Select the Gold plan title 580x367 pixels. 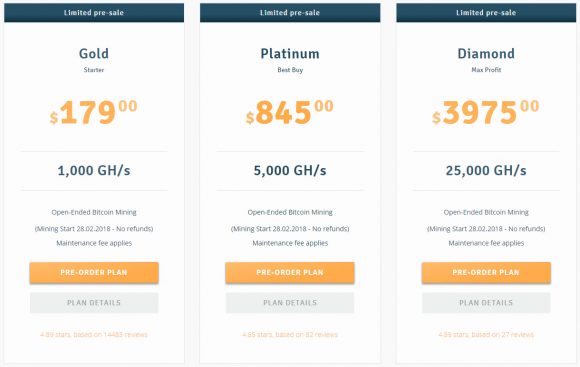94,54
